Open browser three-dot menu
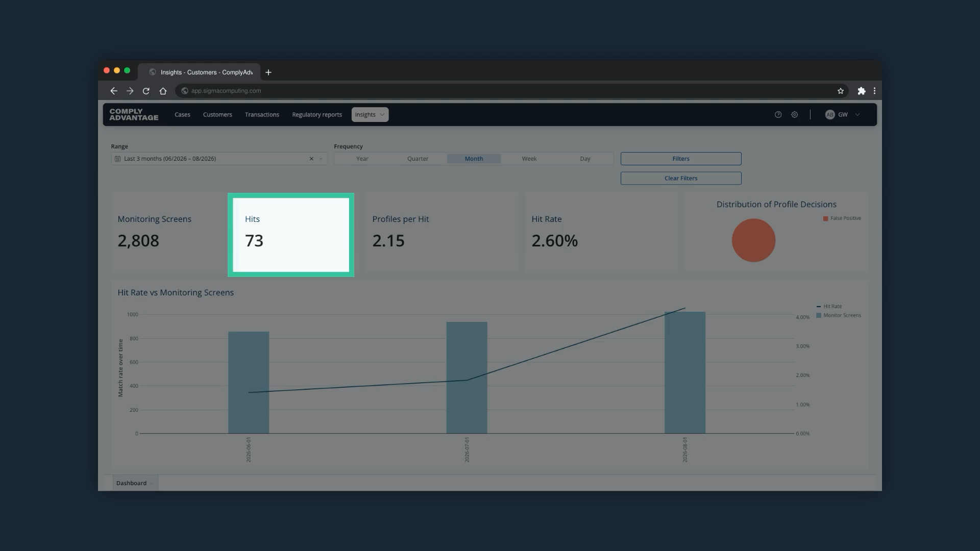 click(x=875, y=91)
